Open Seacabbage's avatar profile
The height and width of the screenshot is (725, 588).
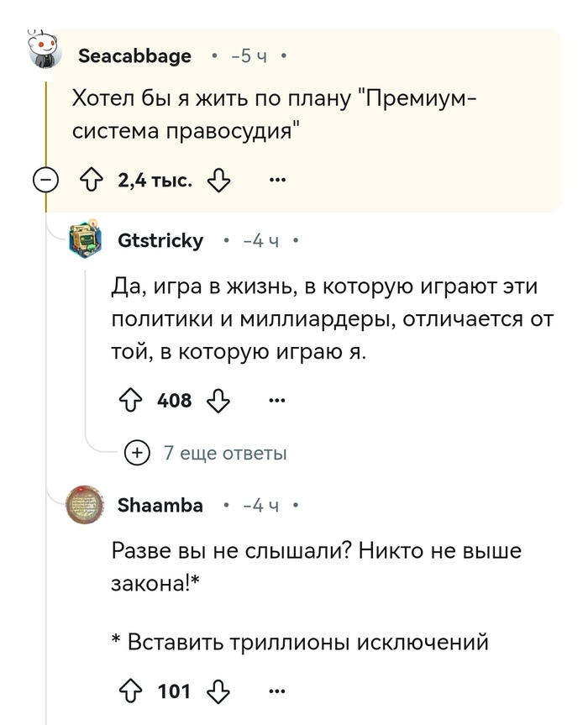pyautogui.click(x=45, y=52)
